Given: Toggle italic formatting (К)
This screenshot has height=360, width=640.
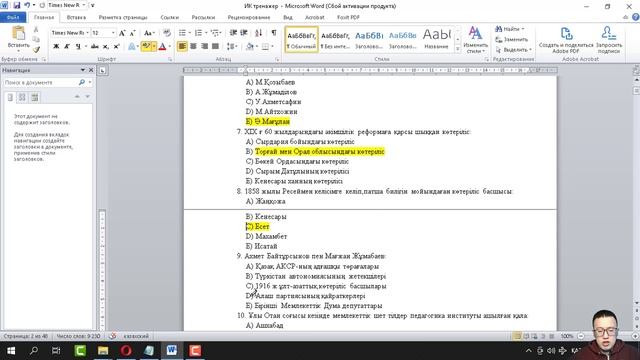Looking at the screenshot, I should [x=67, y=47].
